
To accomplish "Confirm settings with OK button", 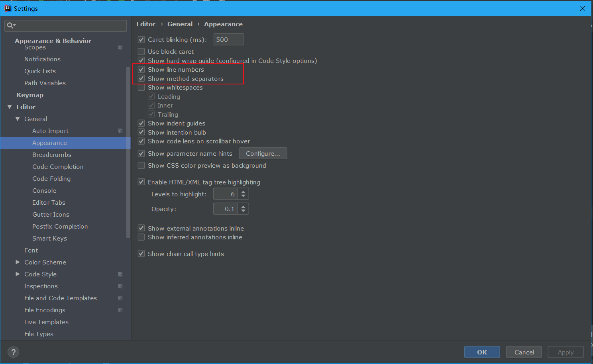I will tap(482, 352).
